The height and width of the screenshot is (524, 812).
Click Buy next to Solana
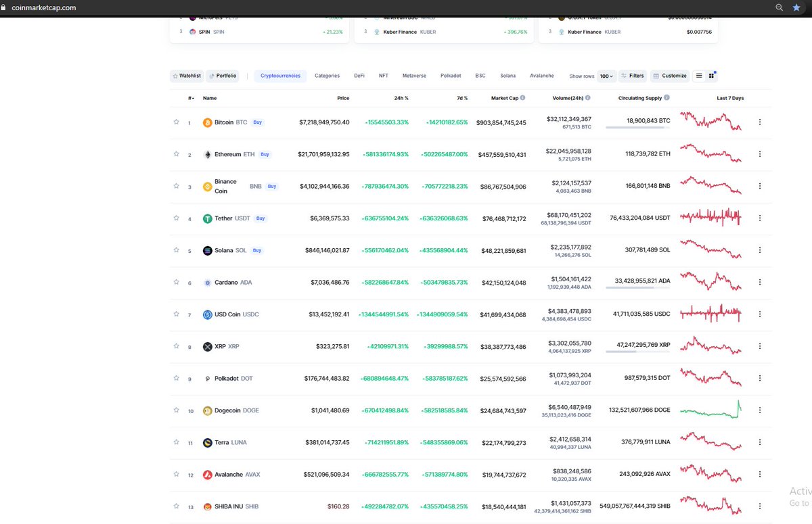pyautogui.click(x=257, y=250)
